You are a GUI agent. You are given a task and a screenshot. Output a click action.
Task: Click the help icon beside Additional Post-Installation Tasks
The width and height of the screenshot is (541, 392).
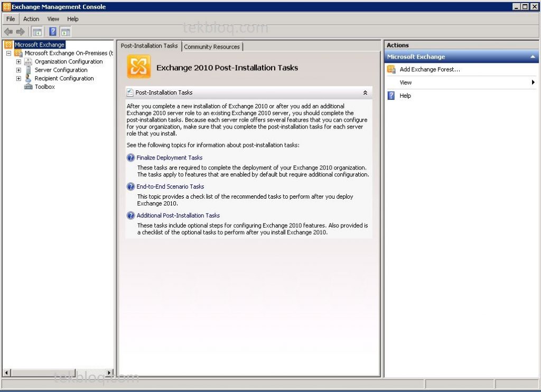click(131, 216)
